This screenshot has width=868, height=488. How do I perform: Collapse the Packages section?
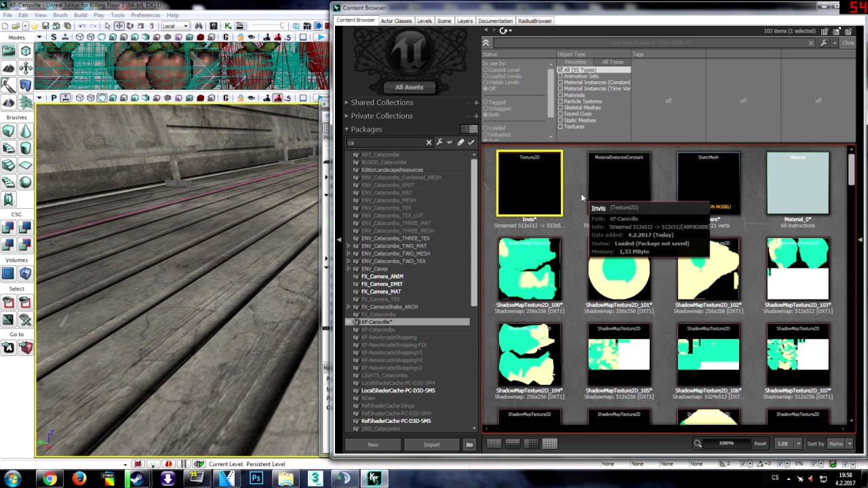pyautogui.click(x=347, y=129)
